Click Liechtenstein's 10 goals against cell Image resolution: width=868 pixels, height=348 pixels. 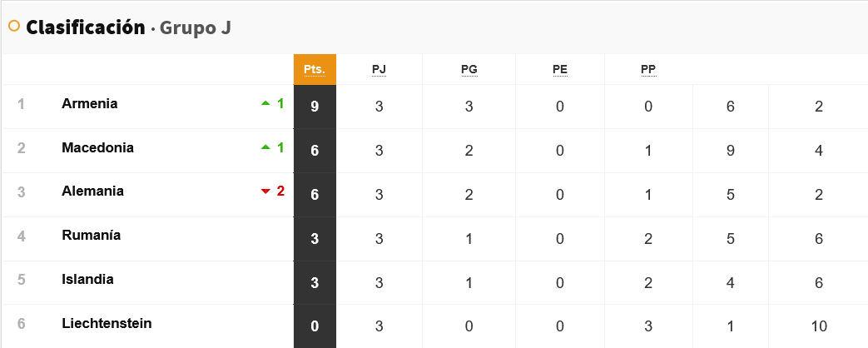819,326
